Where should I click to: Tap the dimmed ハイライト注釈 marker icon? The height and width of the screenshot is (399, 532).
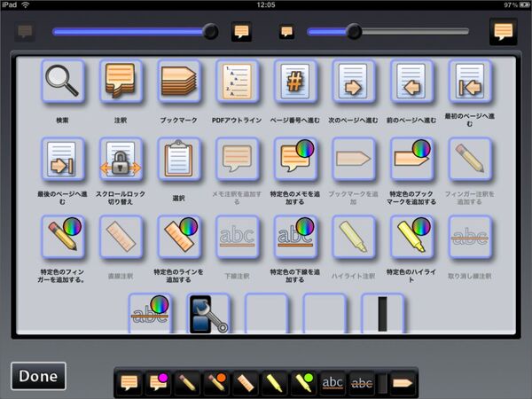click(353, 237)
